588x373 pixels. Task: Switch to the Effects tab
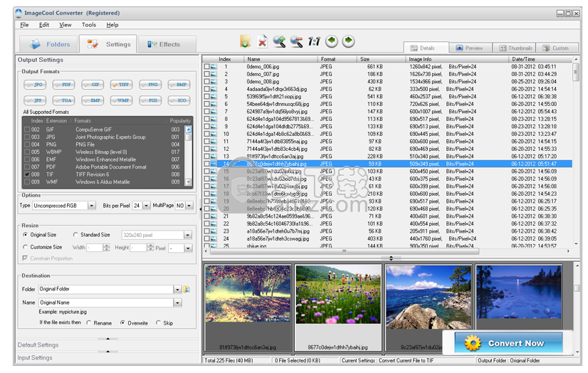(167, 44)
